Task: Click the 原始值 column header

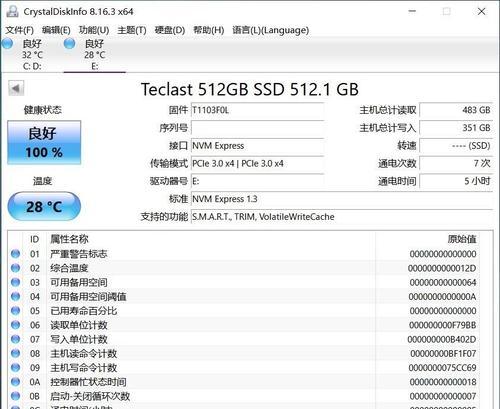Action: (462, 239)
